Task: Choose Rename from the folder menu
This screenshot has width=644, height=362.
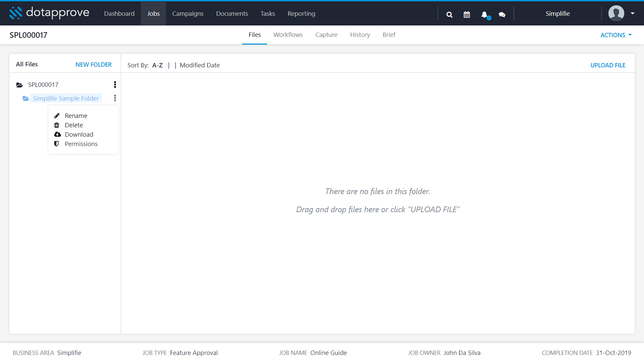Action: tap(76, 116)
